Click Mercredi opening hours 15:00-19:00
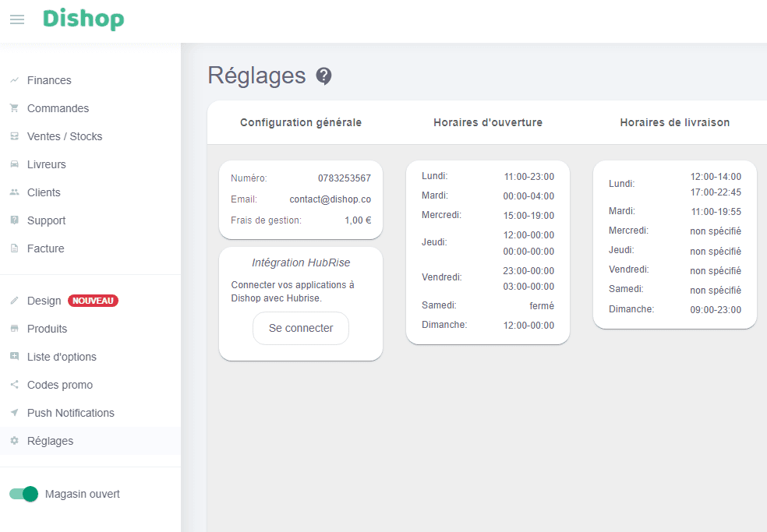This screenshot has width=767, height=532. (x=528, y=216)
